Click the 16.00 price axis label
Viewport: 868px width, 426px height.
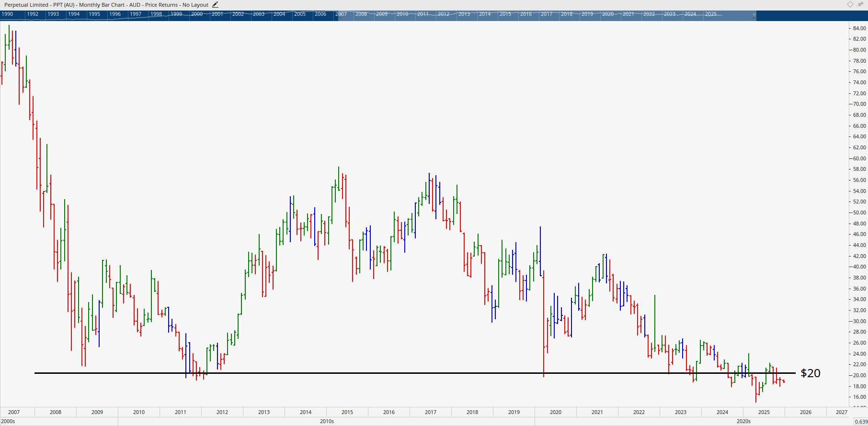(x=859, y=397)
